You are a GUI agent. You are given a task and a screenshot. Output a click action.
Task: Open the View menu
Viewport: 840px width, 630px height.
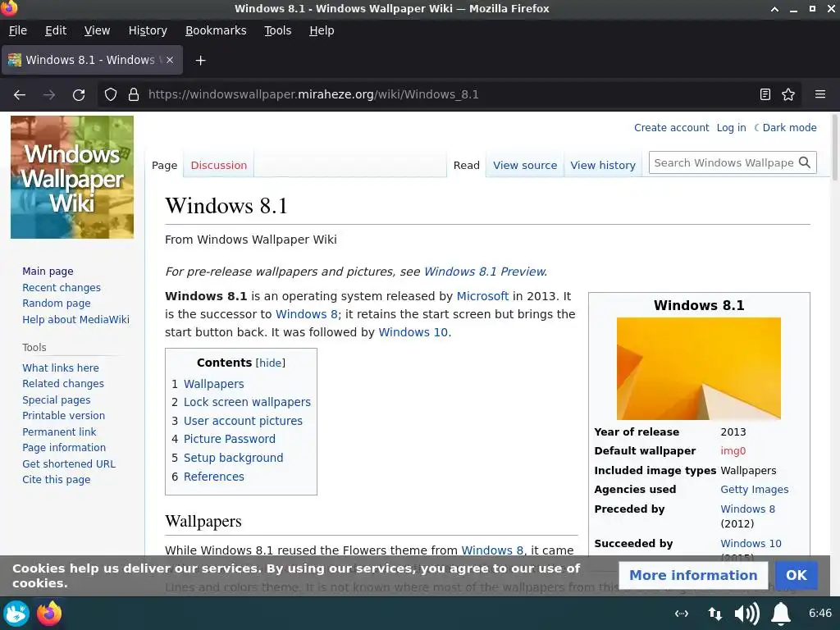[x=97, y=30]
